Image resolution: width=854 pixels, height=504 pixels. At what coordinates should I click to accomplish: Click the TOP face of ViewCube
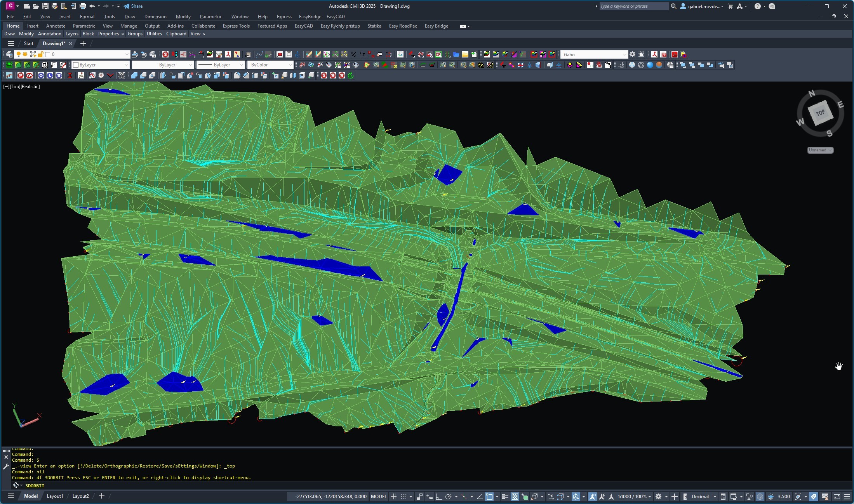820,113
